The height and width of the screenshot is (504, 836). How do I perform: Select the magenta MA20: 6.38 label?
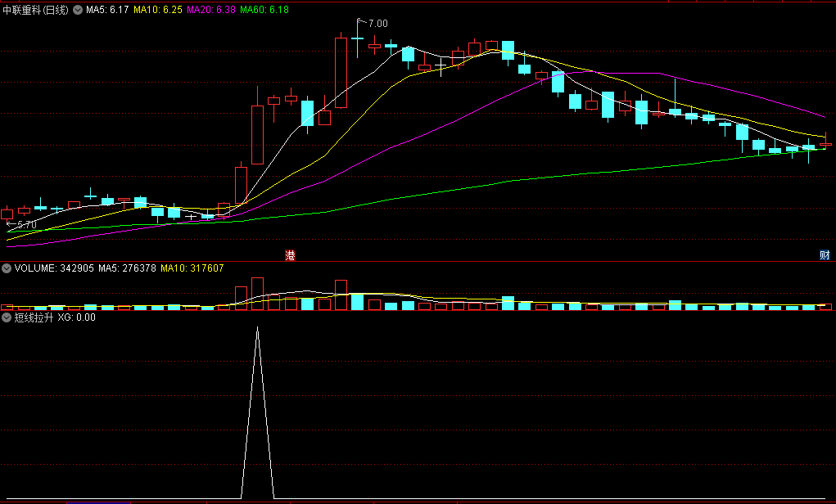click(x=211, y=10)
